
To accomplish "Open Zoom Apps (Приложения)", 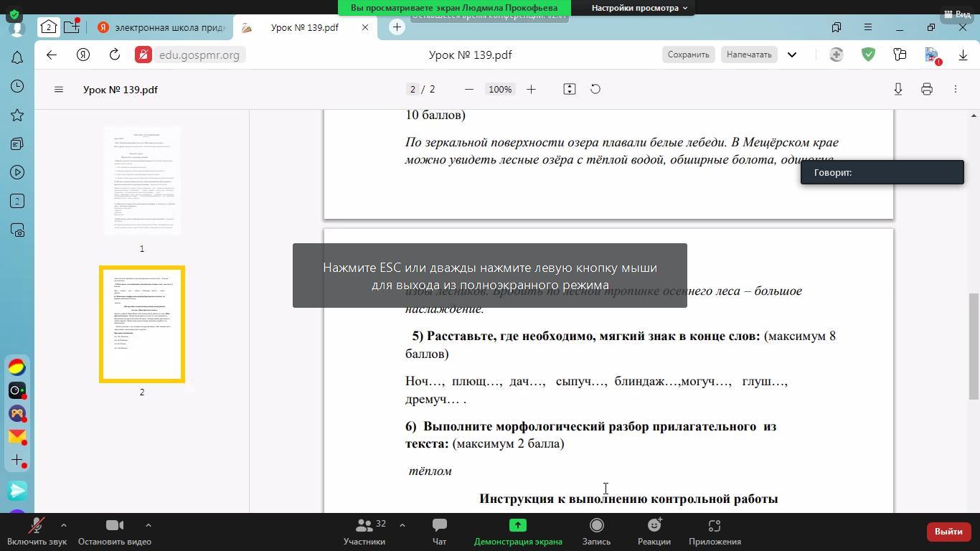I will pos(715,532).
